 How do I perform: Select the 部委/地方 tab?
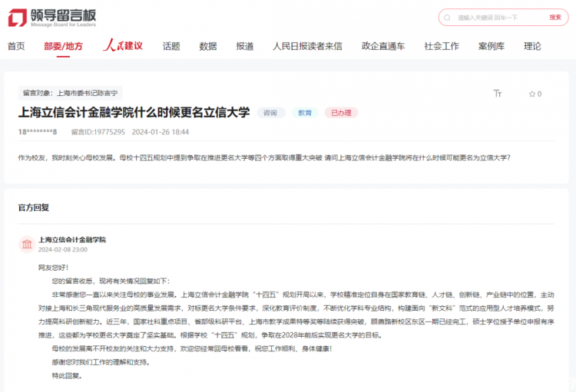pos(63,46)
